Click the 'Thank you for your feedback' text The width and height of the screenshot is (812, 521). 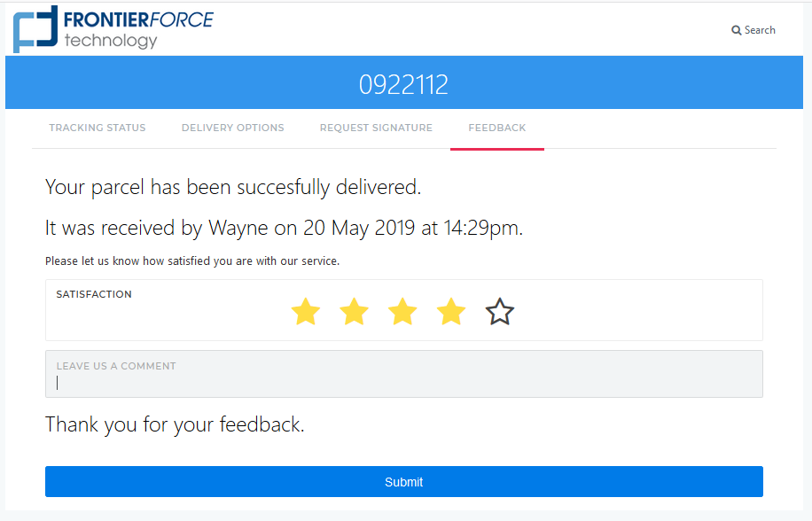point(175,424)
